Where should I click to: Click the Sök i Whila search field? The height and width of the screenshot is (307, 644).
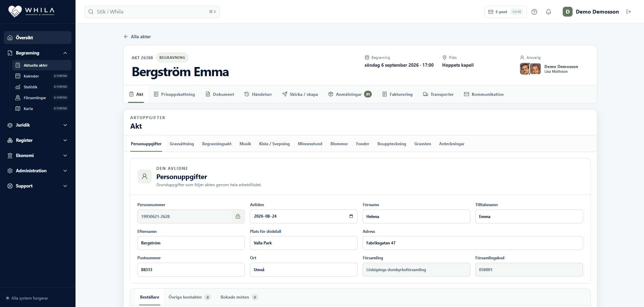click(x=152, y=12)
